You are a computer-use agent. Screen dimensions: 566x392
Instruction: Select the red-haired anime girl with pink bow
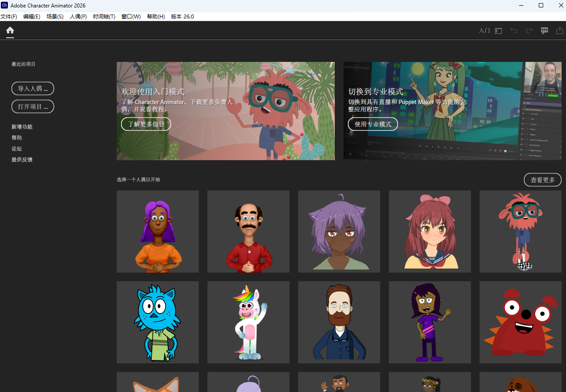430,231
